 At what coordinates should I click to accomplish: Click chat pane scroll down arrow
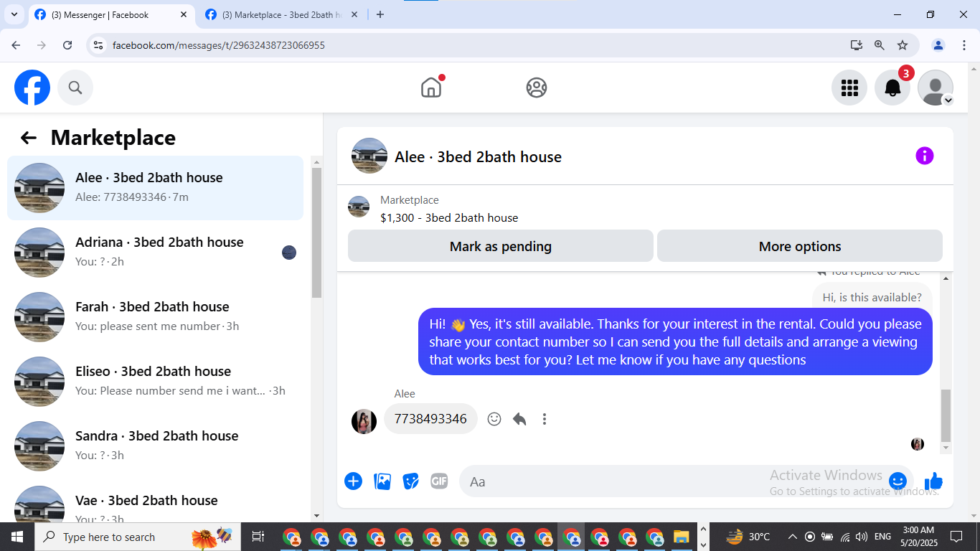946,448
